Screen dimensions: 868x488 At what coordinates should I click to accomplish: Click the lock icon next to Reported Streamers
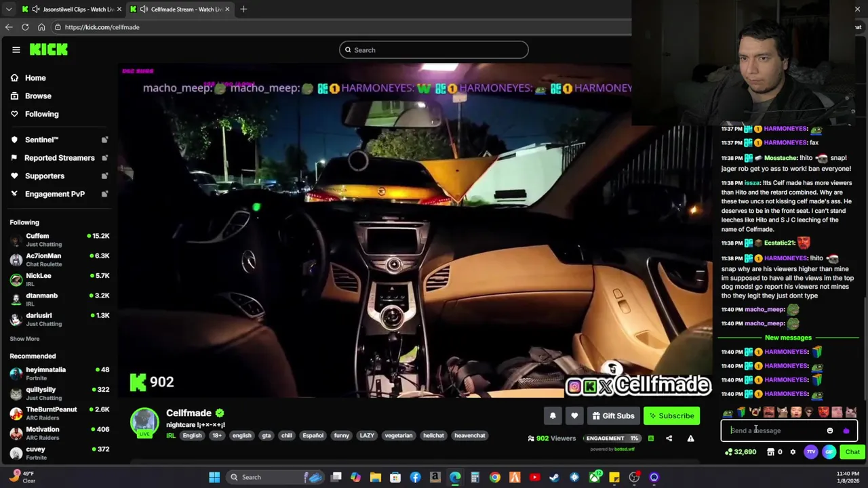pyautogui.click(x=104, y=158)
